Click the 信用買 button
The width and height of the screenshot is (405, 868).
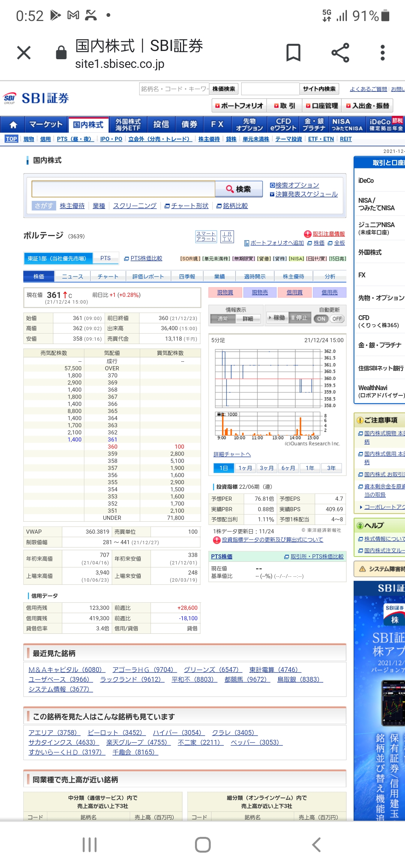[295, 292]
